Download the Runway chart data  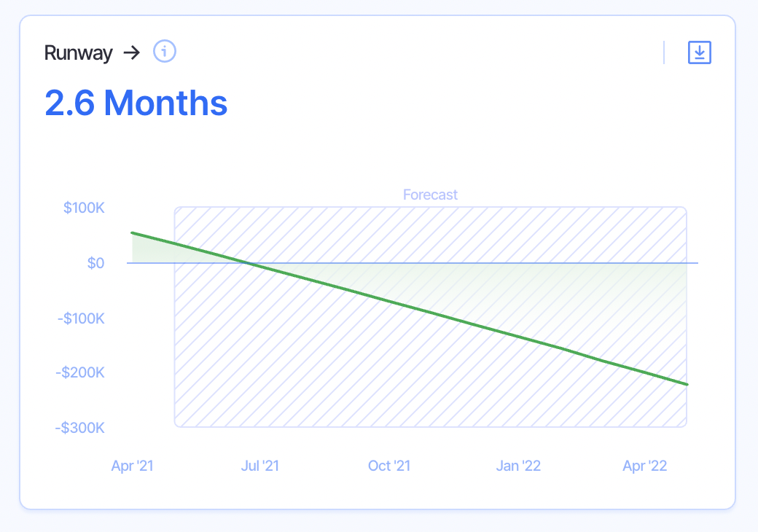coord(700,52)
